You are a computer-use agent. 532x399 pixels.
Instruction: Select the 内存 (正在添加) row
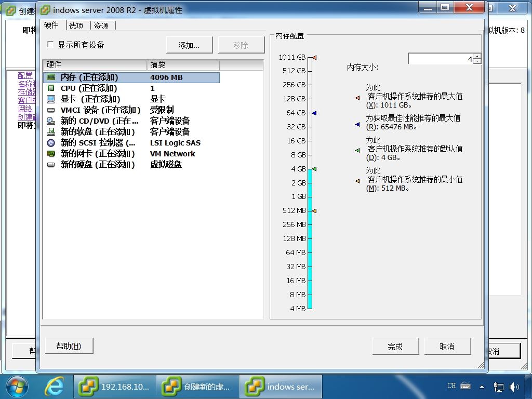click(x=131, y=77)
